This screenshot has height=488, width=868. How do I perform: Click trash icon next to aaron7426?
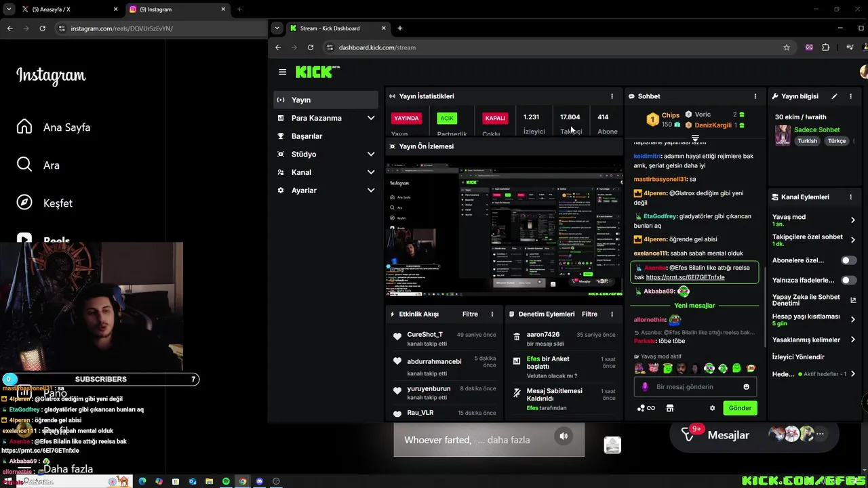pyautogui.click(x=517, y=336)
